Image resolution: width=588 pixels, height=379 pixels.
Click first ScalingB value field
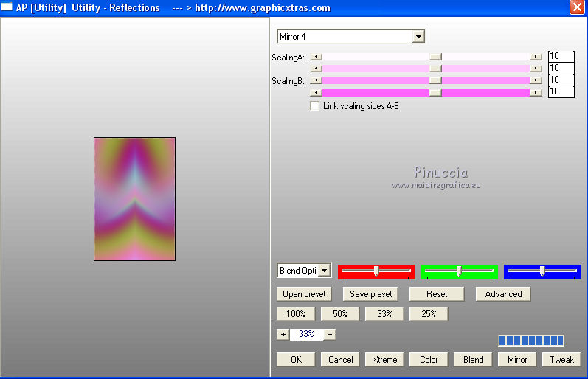(x=561, y=80)
